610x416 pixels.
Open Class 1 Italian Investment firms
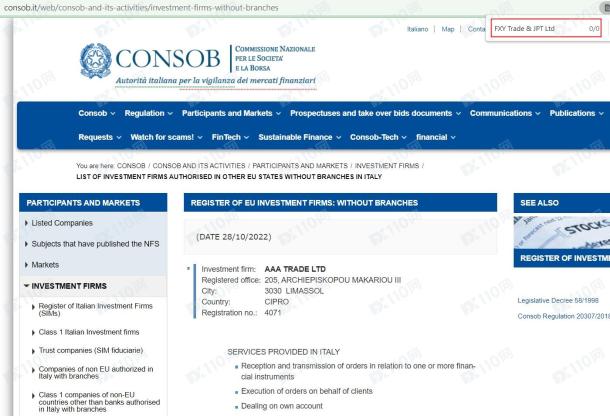click(89, 332)
